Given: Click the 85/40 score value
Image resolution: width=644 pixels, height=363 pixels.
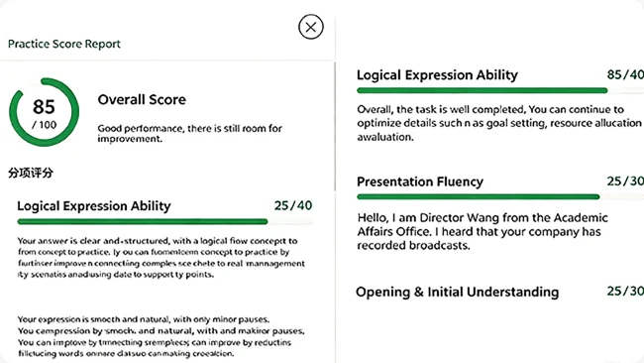Looking at the screenshot, I should click(625, 74).
